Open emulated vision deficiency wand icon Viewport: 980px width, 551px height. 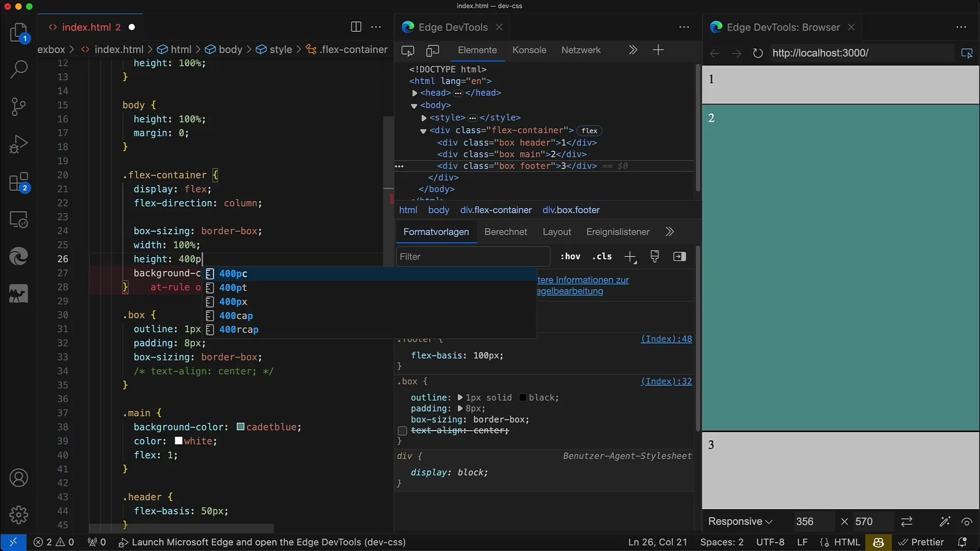945,521
